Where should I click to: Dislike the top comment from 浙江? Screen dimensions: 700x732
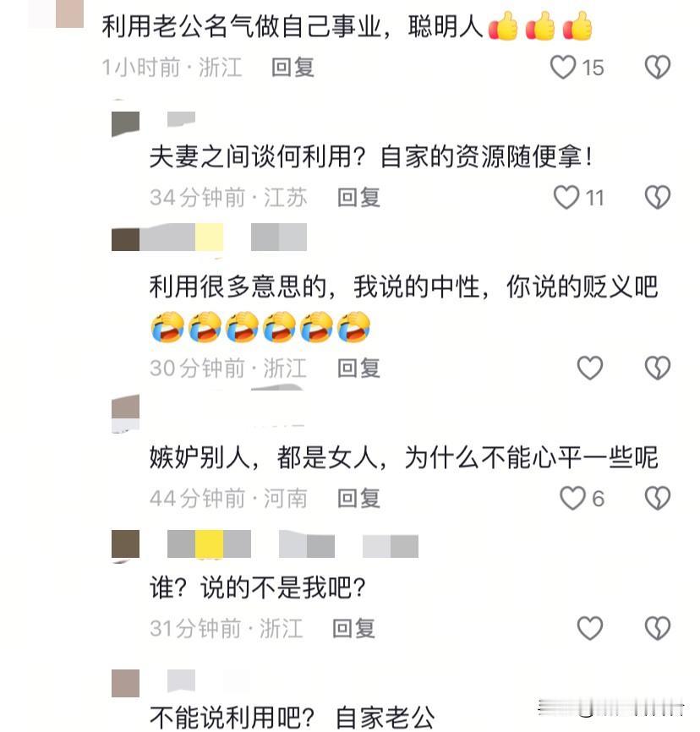coord(658,68)
